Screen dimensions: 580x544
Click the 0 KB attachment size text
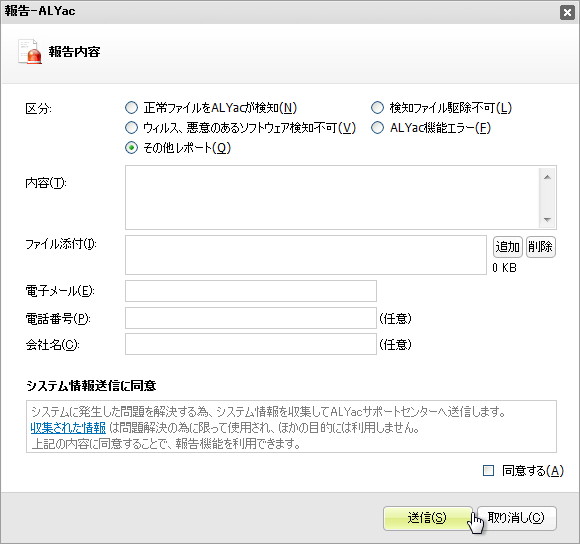pos(504,268)
